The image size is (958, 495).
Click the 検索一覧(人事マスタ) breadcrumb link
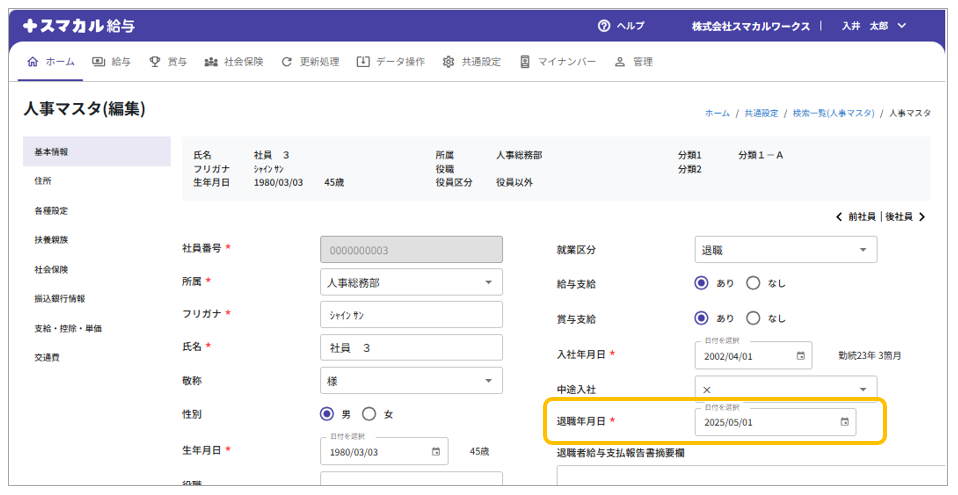pos(833,114)
